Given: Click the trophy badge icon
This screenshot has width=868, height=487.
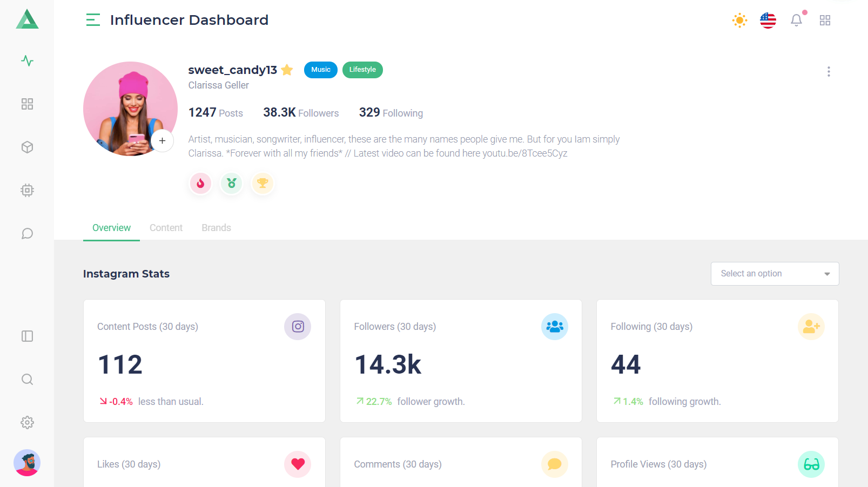Looking at the screenshot, I should pos(263,184).
